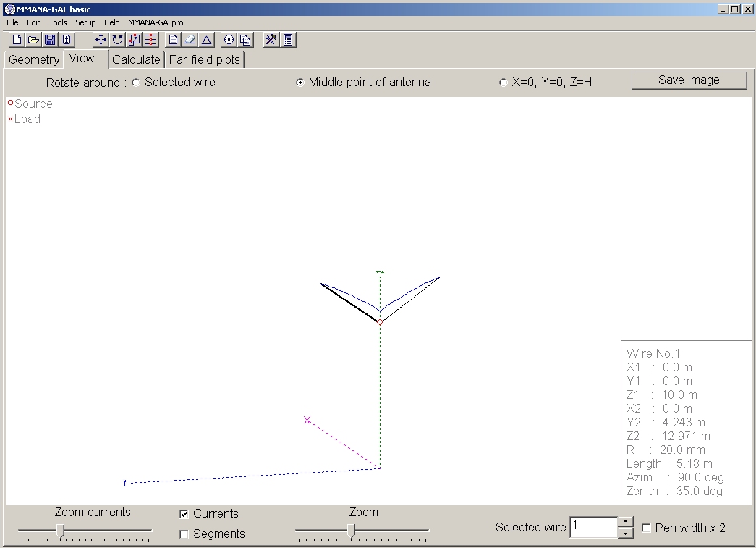Open the Setup menu
This screenshot has width=756, height=548.
pos(85,22)
